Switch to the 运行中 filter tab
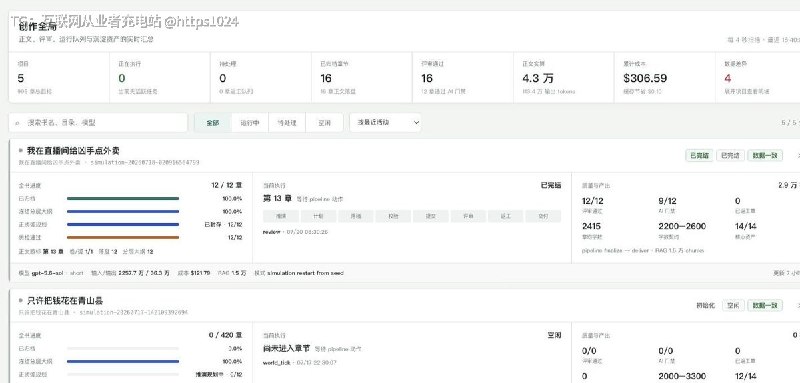 point(250,123)
